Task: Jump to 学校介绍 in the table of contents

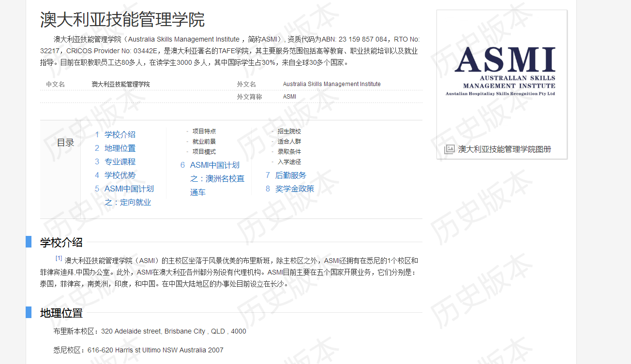Action: 120,134
